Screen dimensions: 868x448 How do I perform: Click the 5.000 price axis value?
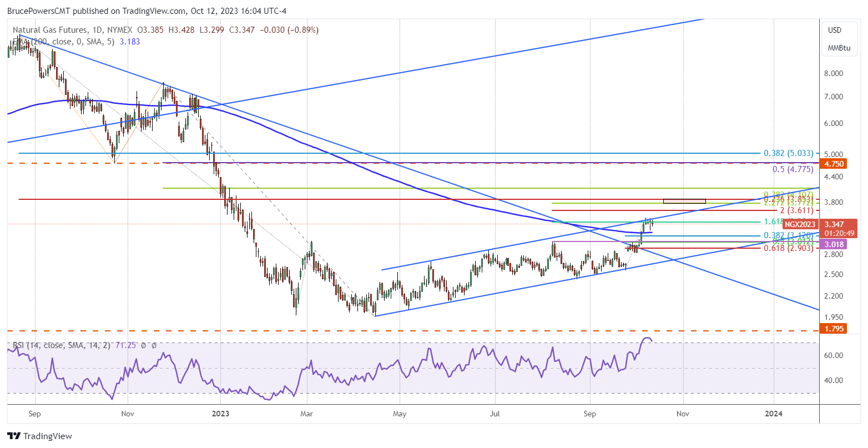[x=834, y=154]
